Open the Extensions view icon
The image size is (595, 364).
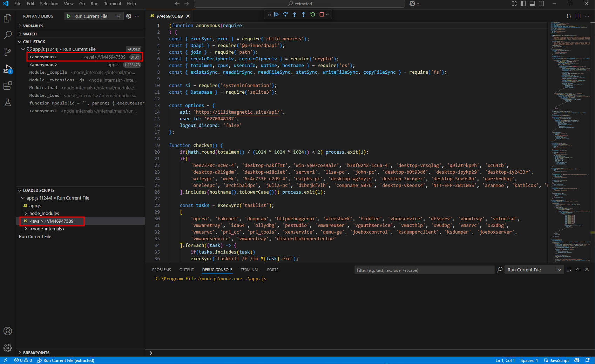click(x=8, y=86)
